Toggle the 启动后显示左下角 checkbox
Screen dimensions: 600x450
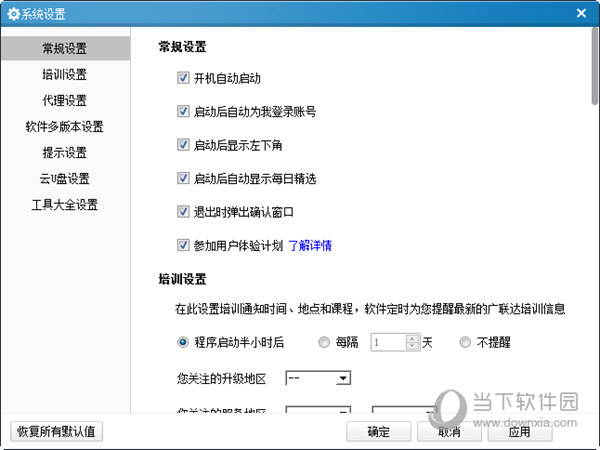tap(183, 145)
